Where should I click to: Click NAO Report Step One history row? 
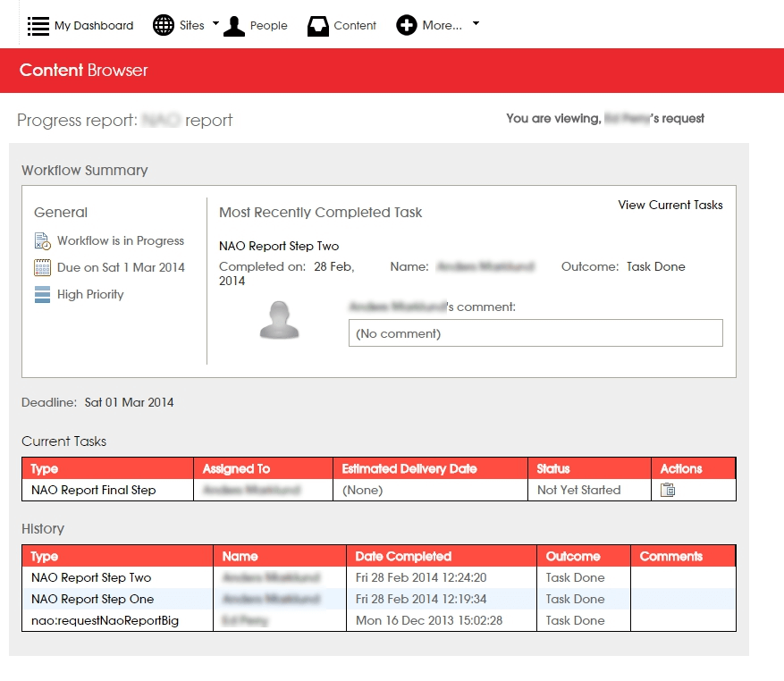(378, 599)
